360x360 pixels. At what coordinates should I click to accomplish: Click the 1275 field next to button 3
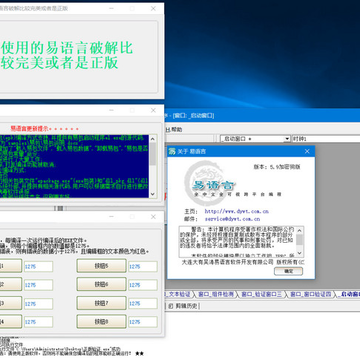tap(39, 304)
